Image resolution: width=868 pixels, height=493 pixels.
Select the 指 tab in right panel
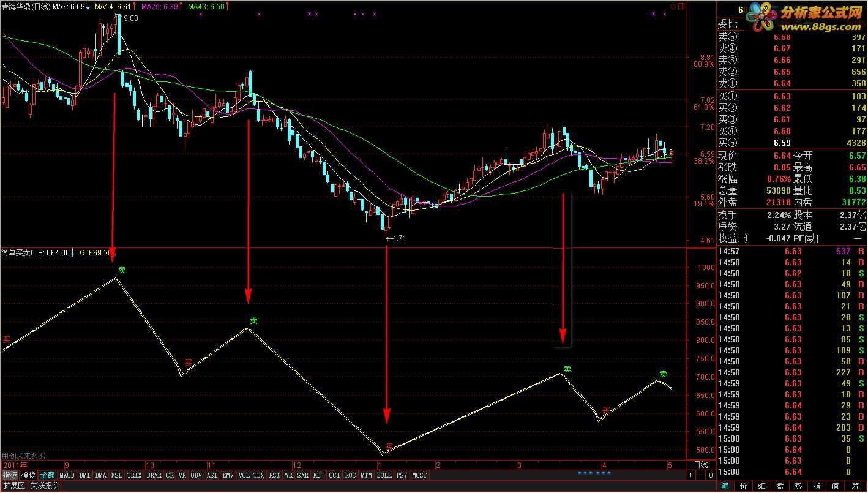tap(817, 486)
